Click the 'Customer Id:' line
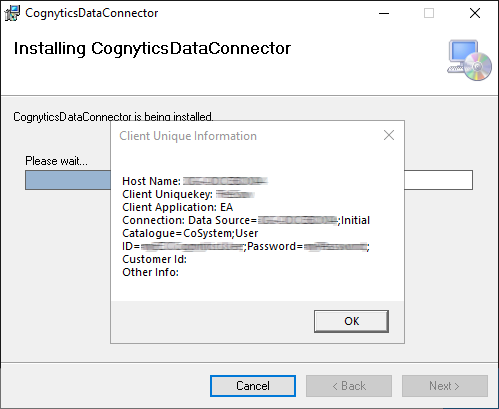Screen dimensions: 499x409 (x=154, y=259)
